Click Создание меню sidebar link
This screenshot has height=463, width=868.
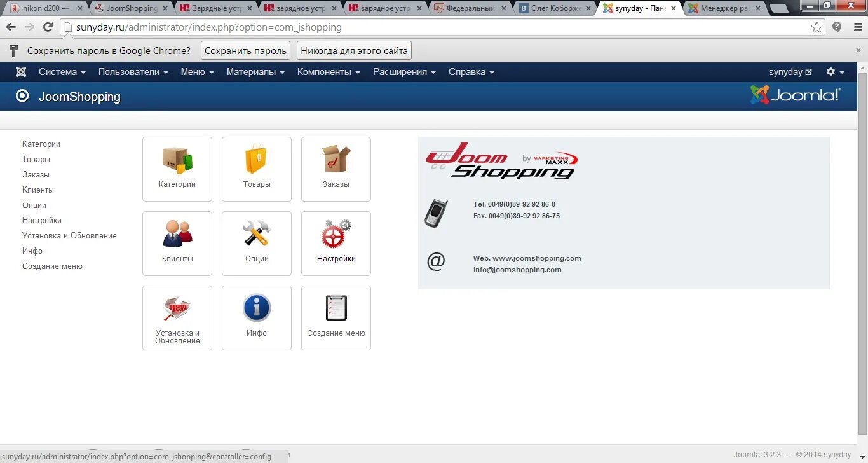(x=52, y=266)
